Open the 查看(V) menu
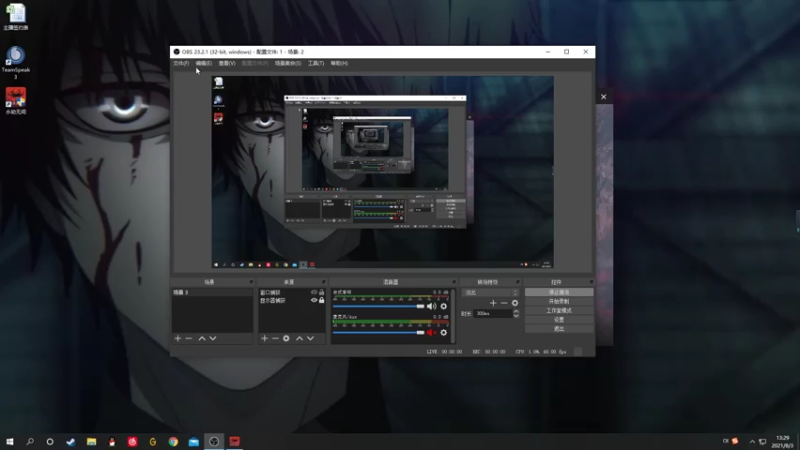The width and height of the screenshot is (800, 450). coord(227,63)
